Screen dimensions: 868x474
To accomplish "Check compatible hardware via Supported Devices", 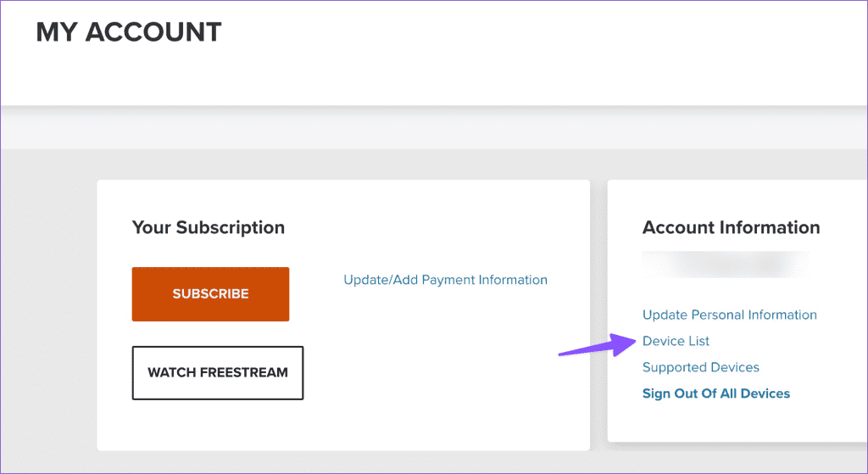I will tap(700, 367).
